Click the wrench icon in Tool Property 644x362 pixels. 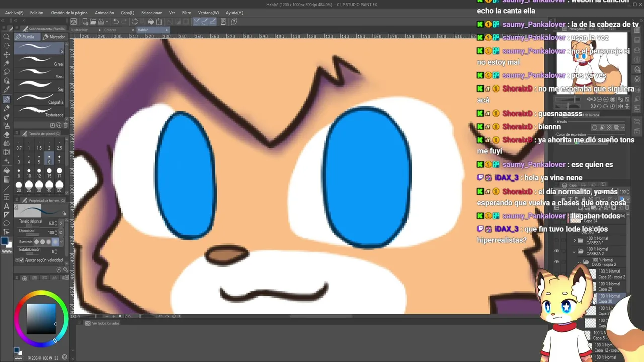click(x=65, y=269)
